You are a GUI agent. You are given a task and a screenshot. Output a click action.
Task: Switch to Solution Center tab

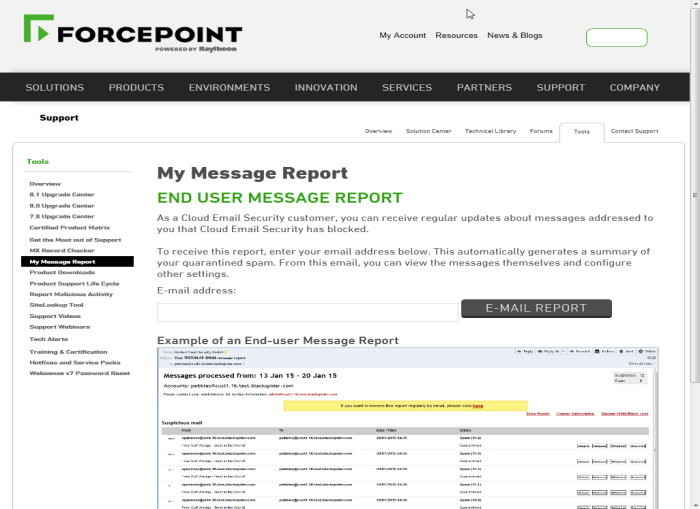point(428,131)
